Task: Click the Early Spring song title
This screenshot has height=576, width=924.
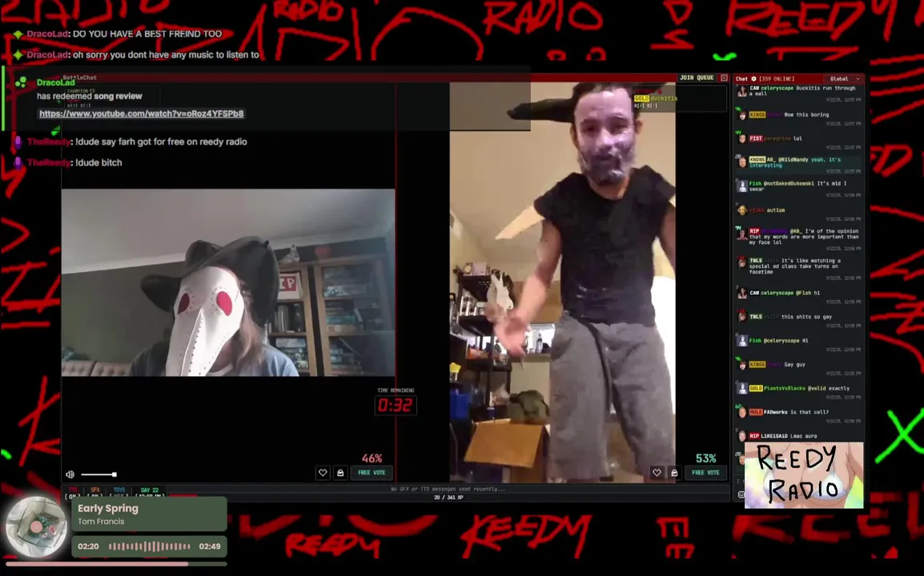Action: click(108, 508)
